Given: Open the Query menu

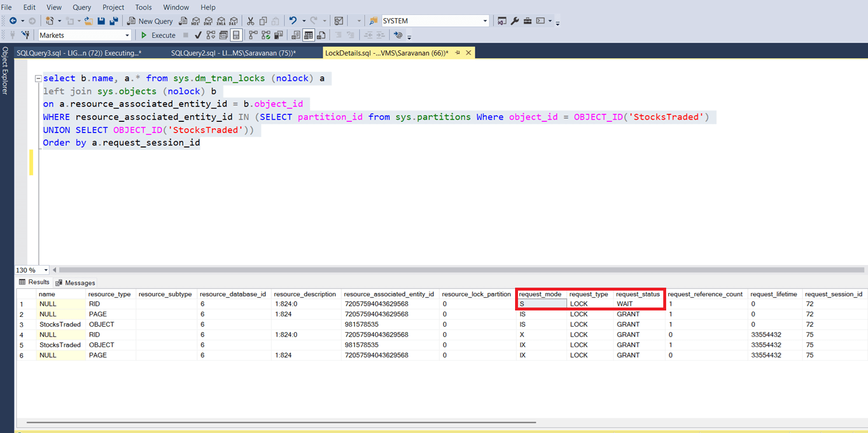Looking at the screenshot, I should [82, 7].
